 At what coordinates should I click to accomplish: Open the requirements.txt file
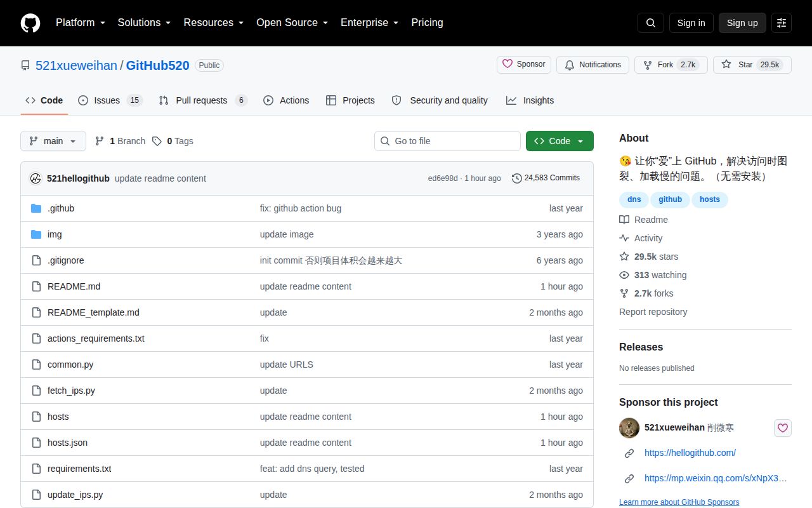tap(79, 469)
